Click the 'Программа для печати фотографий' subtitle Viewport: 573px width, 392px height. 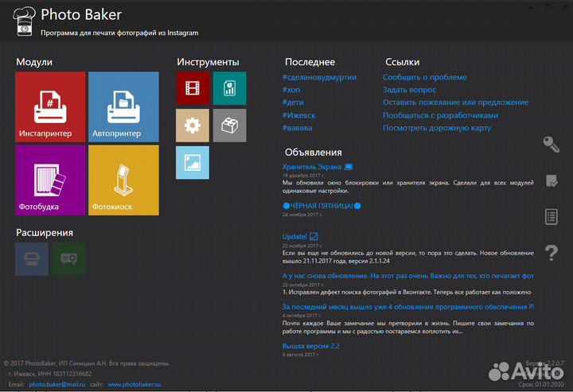point(119,33)
